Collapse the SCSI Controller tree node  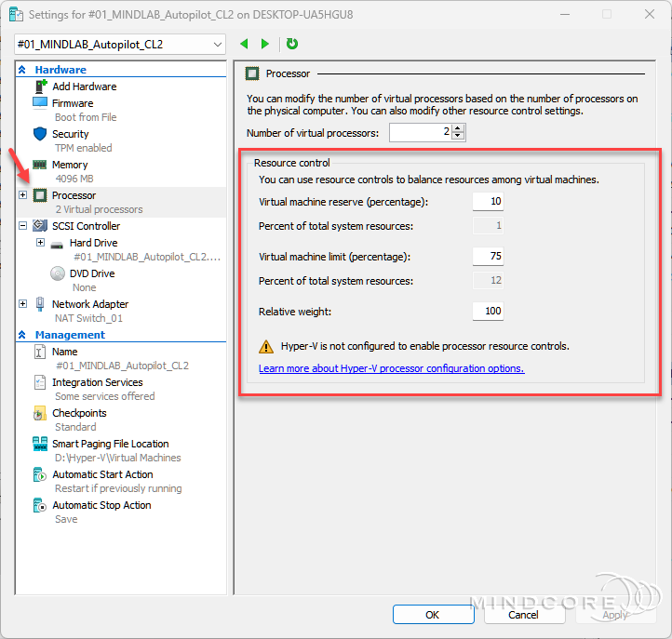(22, 225)
